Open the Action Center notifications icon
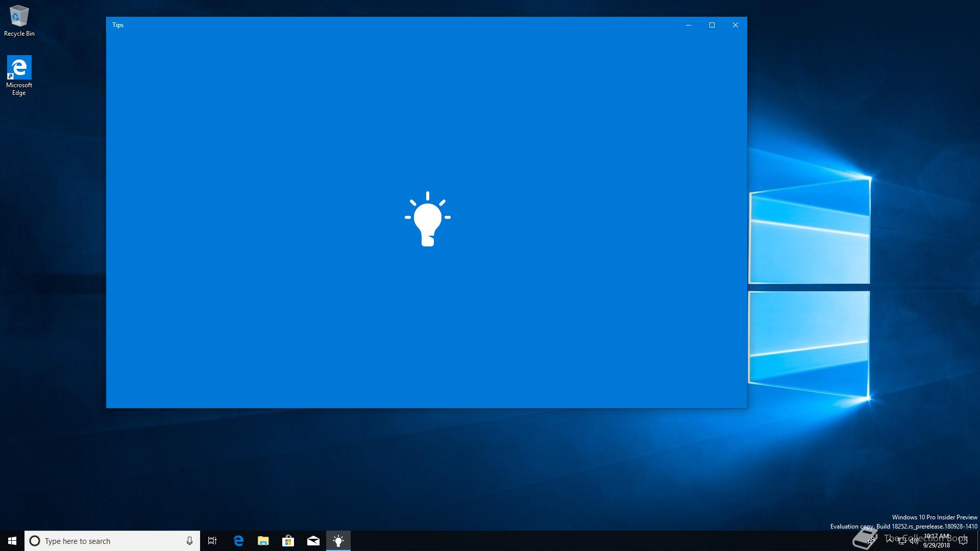 click(963, 541)
